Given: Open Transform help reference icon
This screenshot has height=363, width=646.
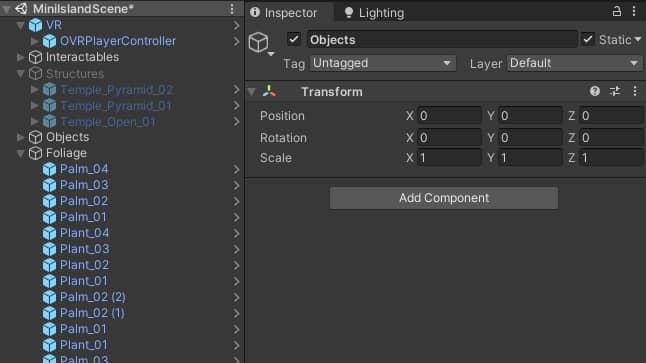Looking at the screenshot, I should 595,91.
